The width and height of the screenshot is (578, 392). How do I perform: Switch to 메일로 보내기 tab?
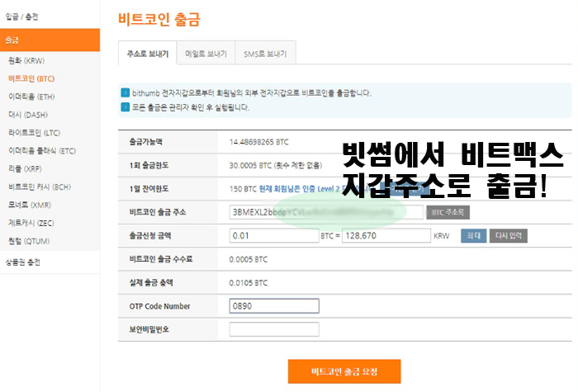coord(206,54)
